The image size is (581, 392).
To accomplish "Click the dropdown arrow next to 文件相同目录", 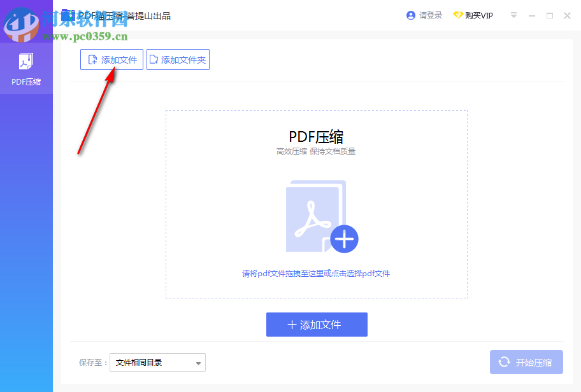I will click(198, 362).
